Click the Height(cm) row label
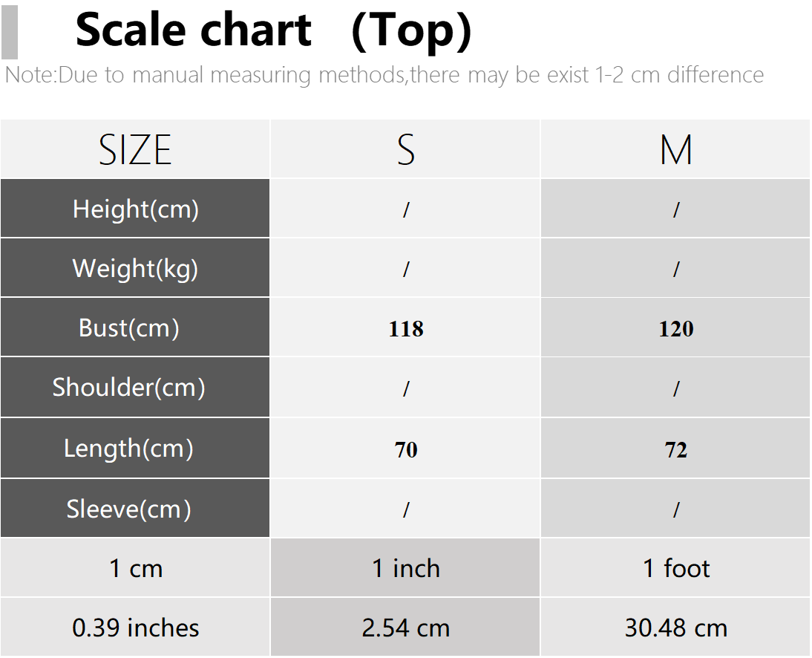The width and height of the screenshot is (812, 658). coord(135,209)
